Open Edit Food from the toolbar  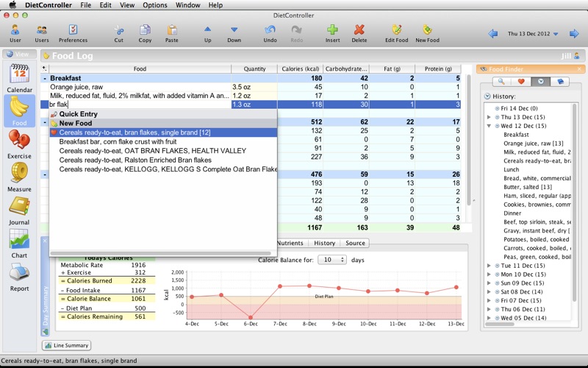tap(396, 33)
